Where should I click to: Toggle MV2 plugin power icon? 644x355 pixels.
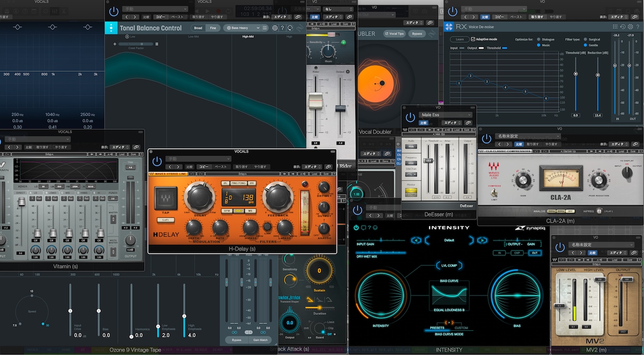561,248
